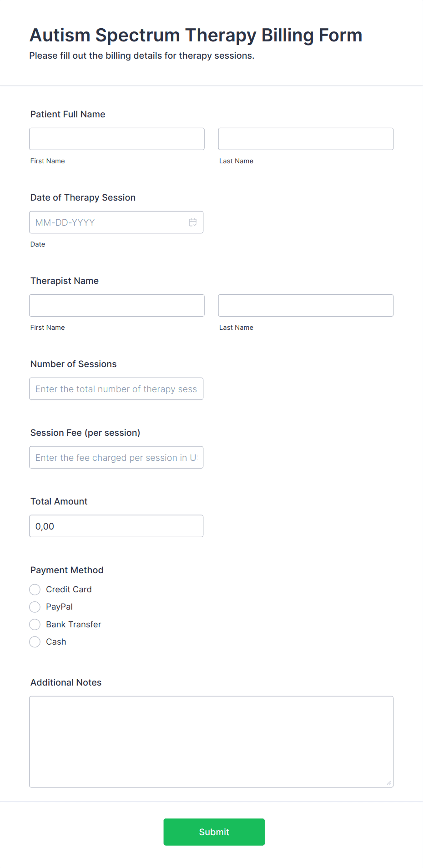Choose Cash as payment method
This screenshot has width=423, height=868.
tap(35, 642)
